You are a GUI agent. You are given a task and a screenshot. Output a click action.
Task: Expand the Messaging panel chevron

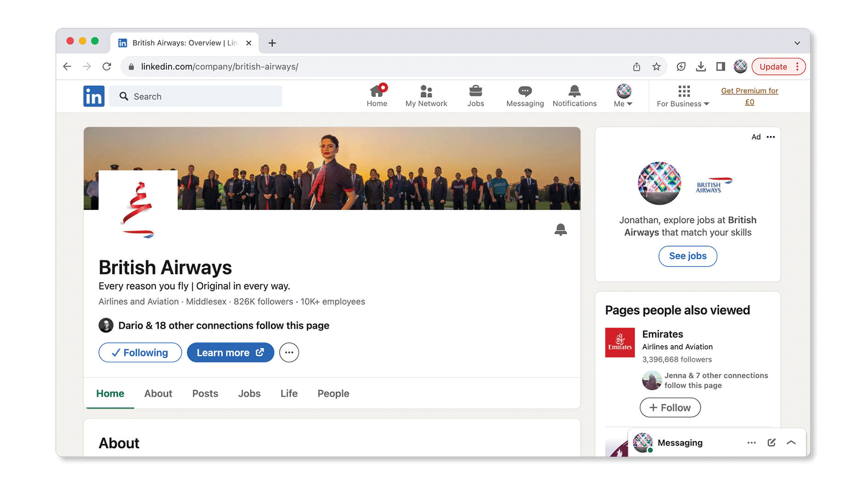point(791,443)
